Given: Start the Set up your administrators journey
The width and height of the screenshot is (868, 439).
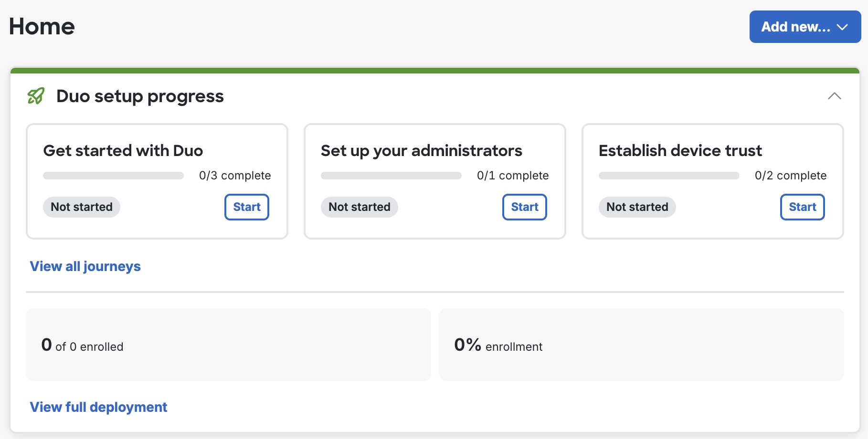Looking at the screenshot, I should point(524,207).
